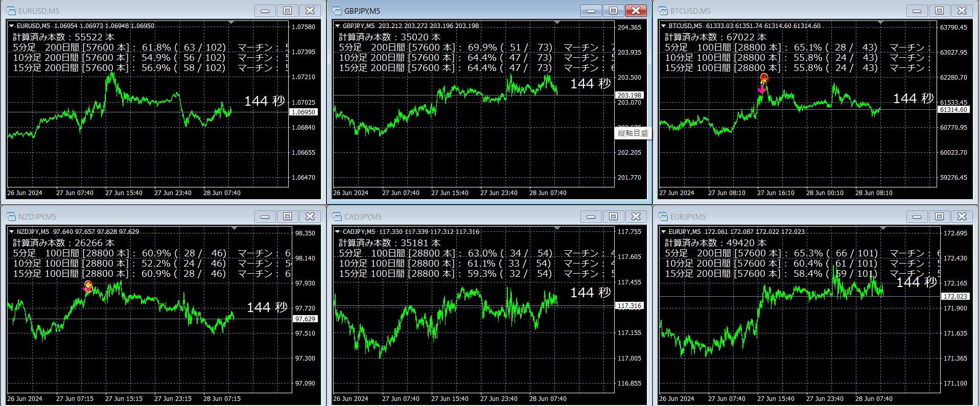Select the signal arrow marker on BTCUSD chart

[x=762, y=88]
